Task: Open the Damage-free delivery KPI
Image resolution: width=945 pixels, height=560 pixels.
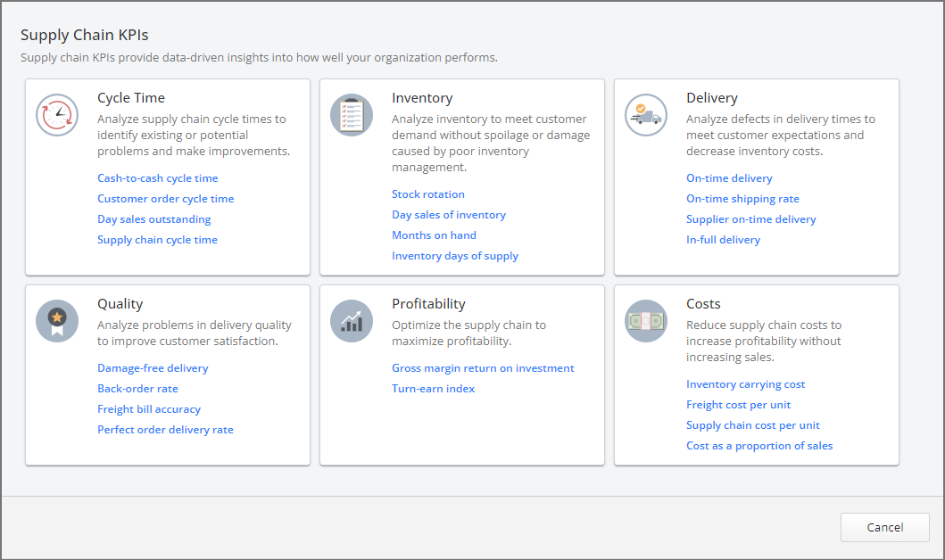Action: 153,367
